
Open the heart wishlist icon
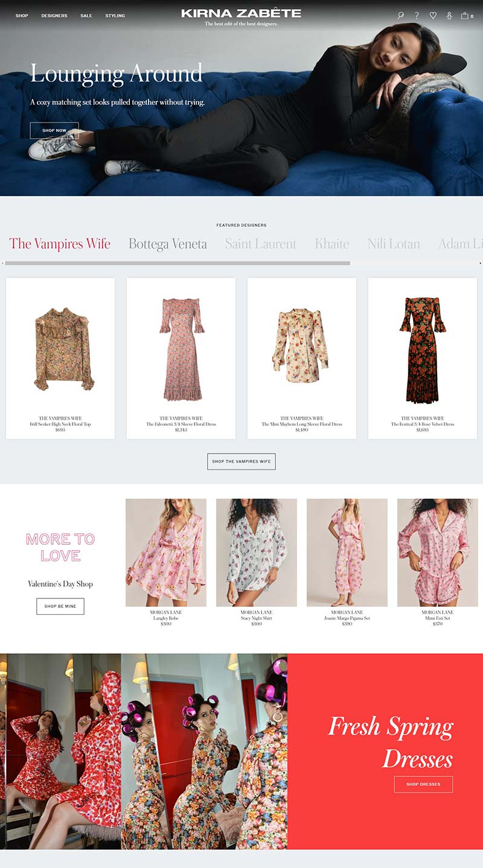(x=433, y=16)
